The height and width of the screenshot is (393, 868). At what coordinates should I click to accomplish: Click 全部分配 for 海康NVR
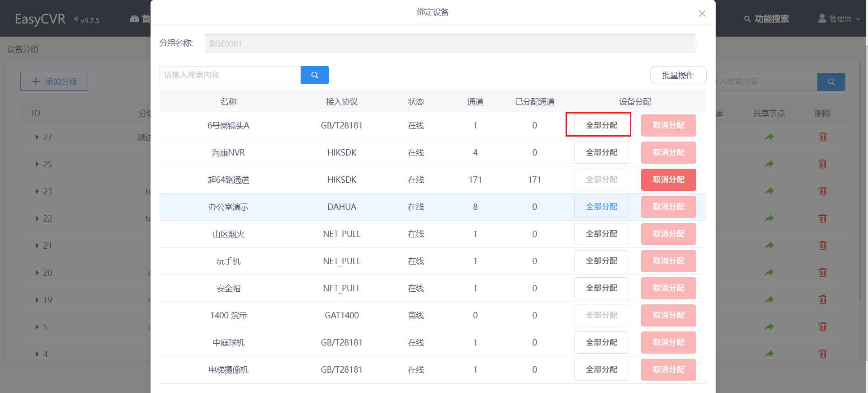(601, 152)
